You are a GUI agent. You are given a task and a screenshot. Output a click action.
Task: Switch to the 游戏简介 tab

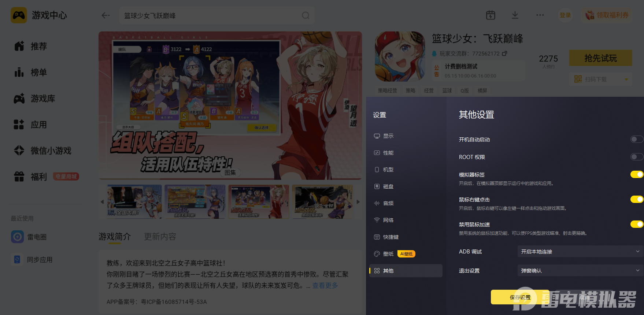pyautogui.click(x=115, y=237)
